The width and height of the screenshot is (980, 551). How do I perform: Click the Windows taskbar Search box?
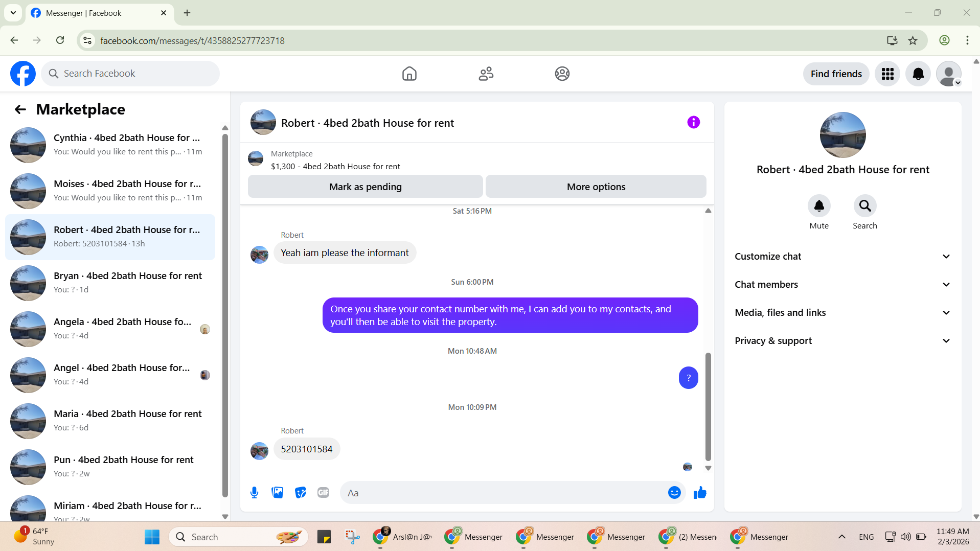click(x=238, y=537)
